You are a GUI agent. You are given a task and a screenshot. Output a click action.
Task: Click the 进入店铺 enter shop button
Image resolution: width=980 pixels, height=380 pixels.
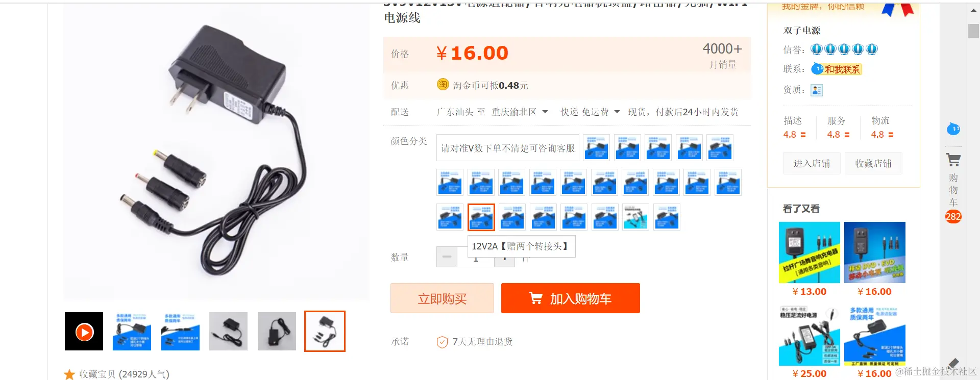click(x=812, y=163)
